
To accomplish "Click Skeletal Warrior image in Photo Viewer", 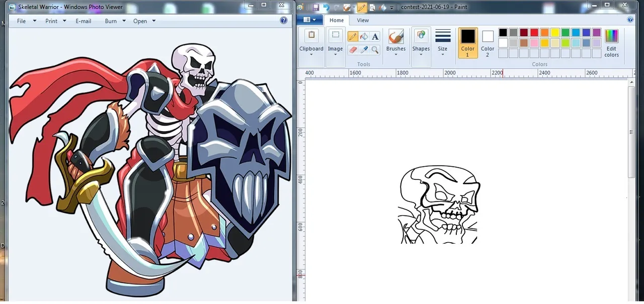I will point(150,170).
